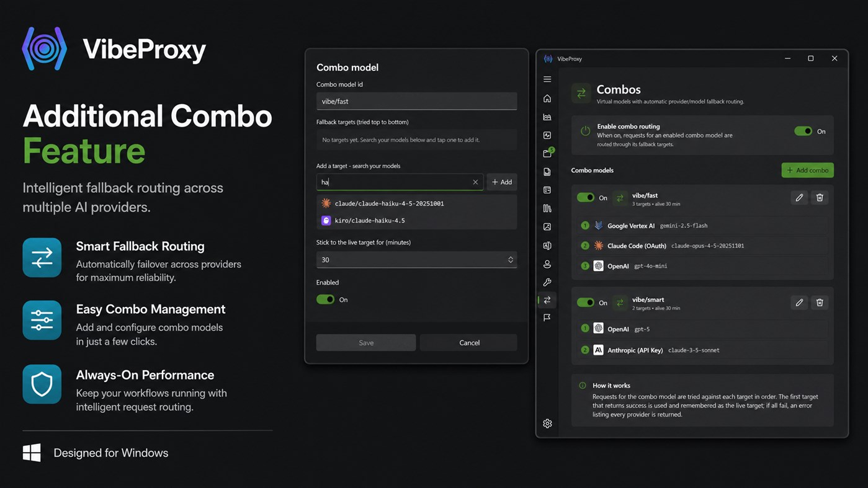Open the flag icon in sidebar

click(547, 317)
